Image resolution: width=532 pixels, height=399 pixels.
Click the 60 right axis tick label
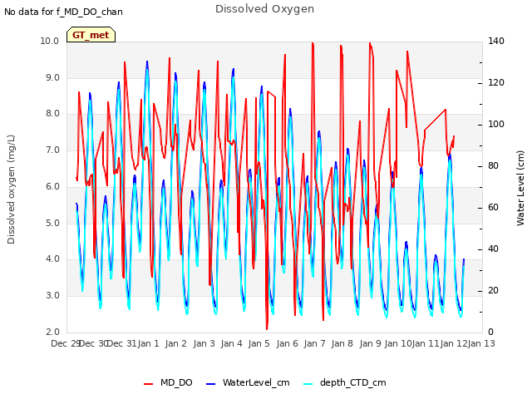[x=493, y=207]
